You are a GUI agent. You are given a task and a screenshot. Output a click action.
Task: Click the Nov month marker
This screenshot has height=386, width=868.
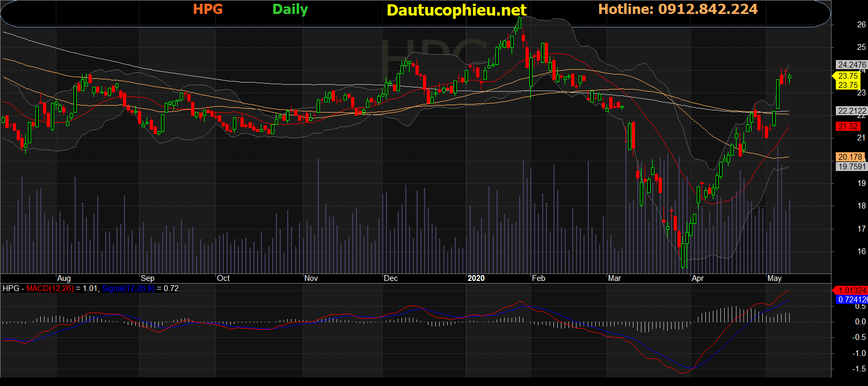(311, 278)
